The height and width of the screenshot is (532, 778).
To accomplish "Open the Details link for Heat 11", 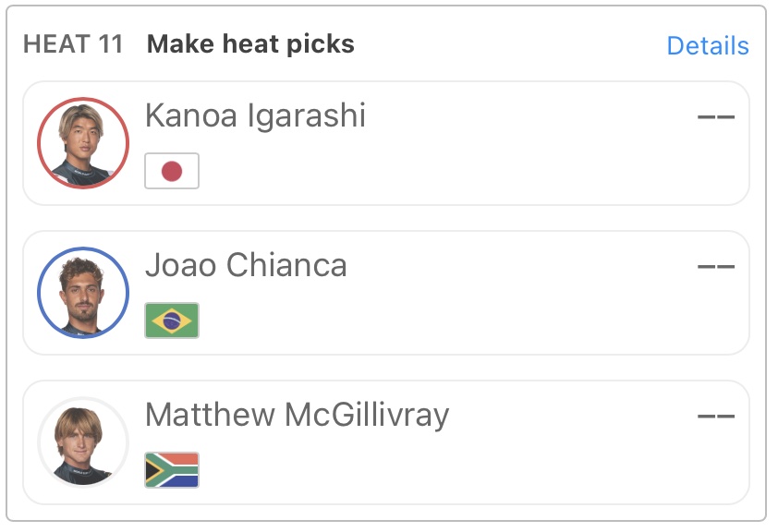I will click(707, 46).
